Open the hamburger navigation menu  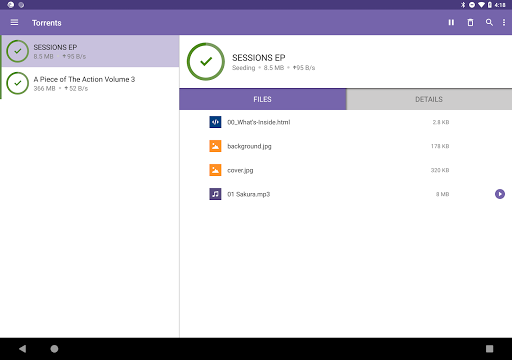coord(14,22)
